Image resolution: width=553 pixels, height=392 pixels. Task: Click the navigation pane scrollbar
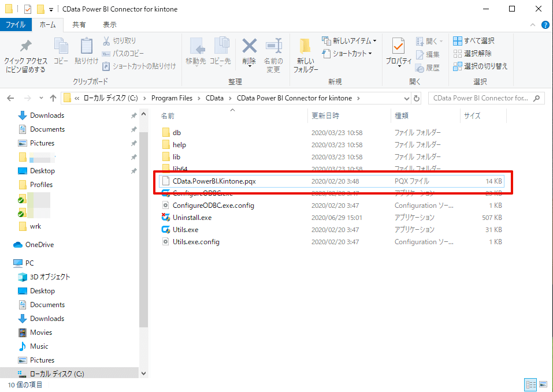(143, 229)
